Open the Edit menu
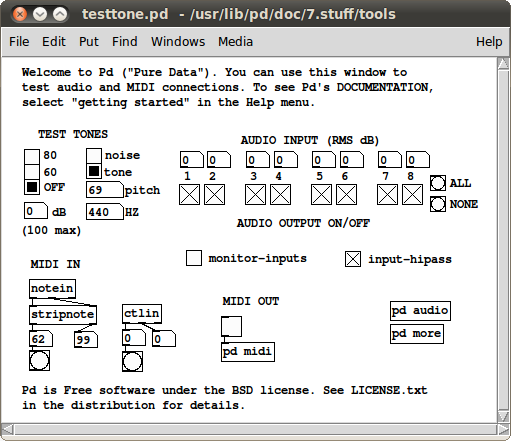 54,42
